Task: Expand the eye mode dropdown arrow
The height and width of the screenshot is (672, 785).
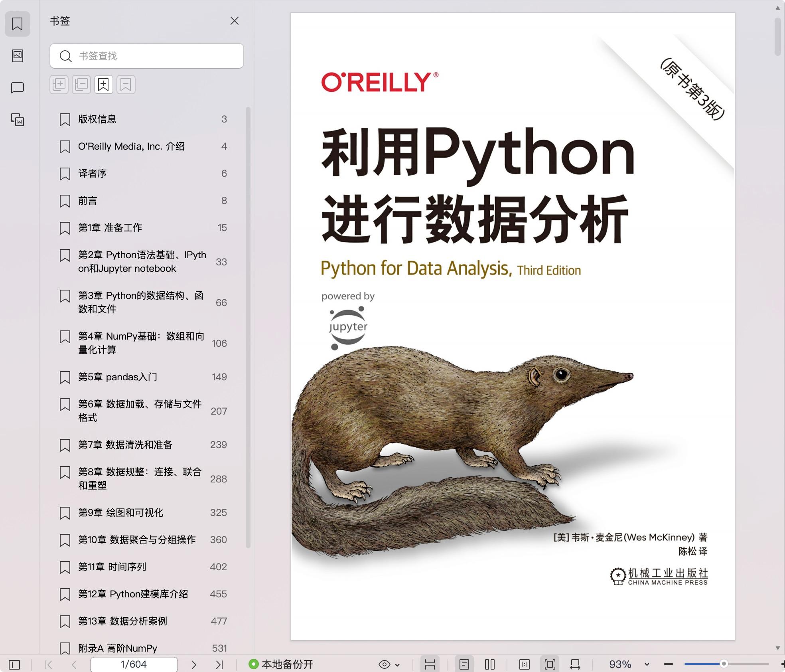Action: (397, 665)
